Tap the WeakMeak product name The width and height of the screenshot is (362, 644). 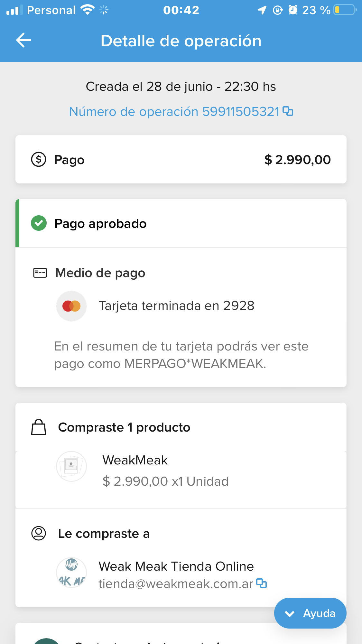[135, 460]
